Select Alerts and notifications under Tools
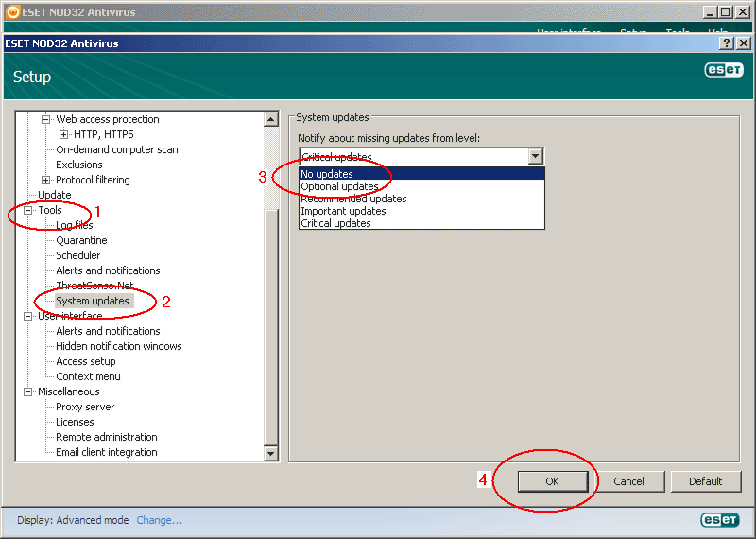This screenshot has height=539, width=756. click(108, 270)
